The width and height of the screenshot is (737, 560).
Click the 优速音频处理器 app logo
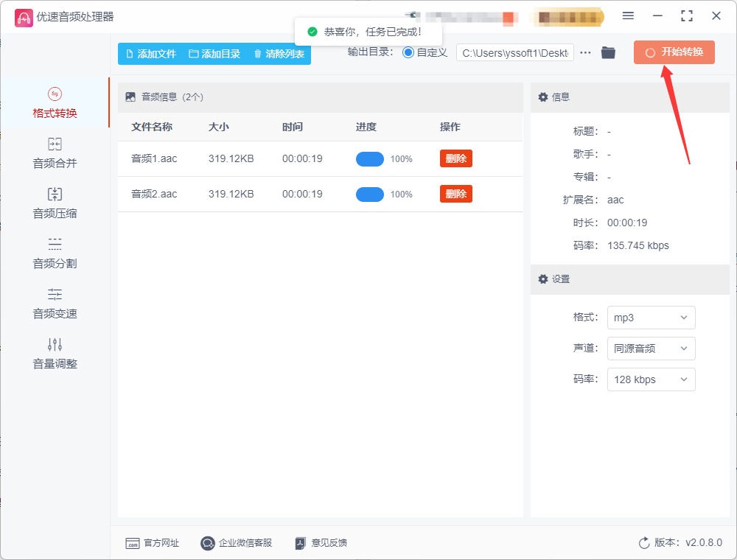coord(24,18)
